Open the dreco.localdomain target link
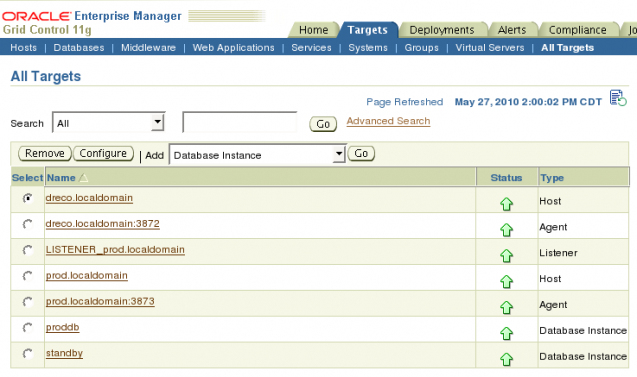Viewport: 637px width, 377px height. [x=89, y=198]
